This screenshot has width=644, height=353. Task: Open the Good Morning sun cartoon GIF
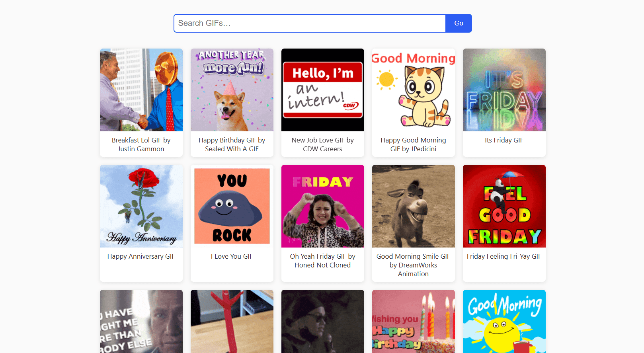tap(504, 322)
